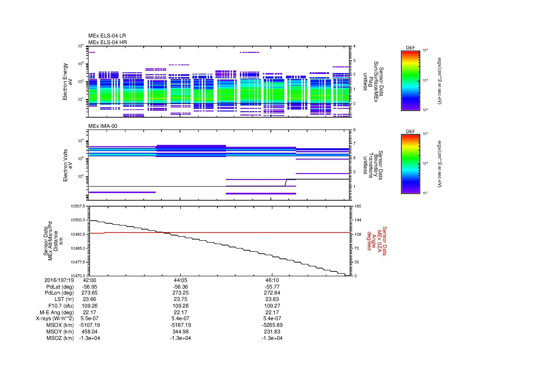Click the 'PdLat (deg)' row label

[60, 287]
